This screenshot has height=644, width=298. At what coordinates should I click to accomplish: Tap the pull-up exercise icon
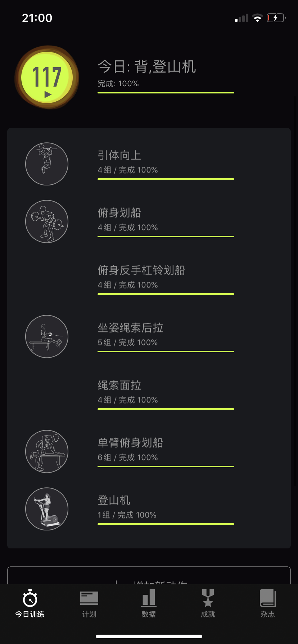click(x=47, y=164)
